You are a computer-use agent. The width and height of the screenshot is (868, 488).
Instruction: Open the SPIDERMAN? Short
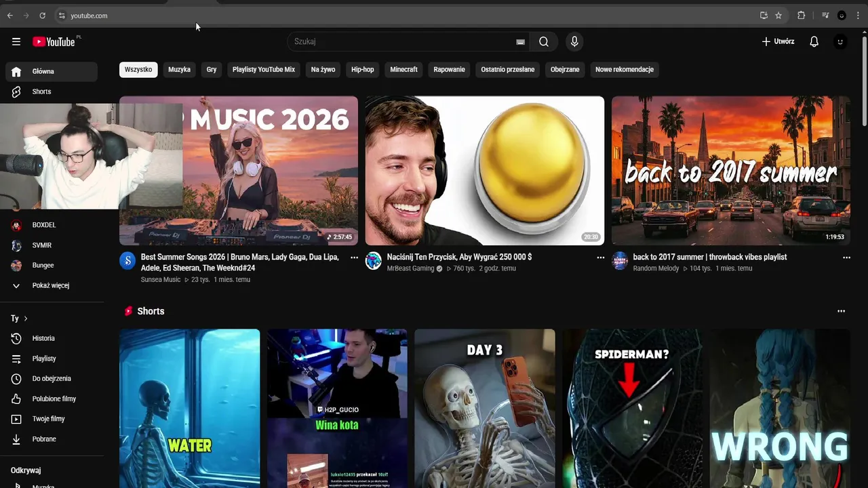[x=632, y=408]
